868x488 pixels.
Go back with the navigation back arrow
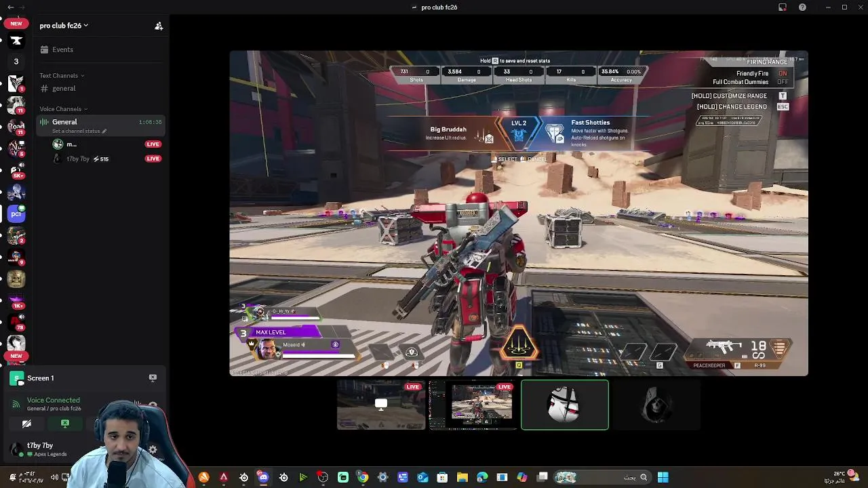[x=10, y=7]
